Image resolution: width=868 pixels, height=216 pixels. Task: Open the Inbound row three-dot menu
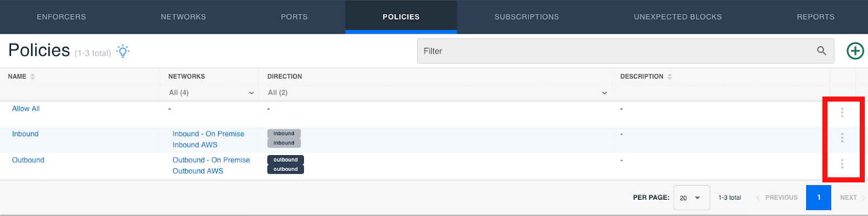[x=842, y=138]
